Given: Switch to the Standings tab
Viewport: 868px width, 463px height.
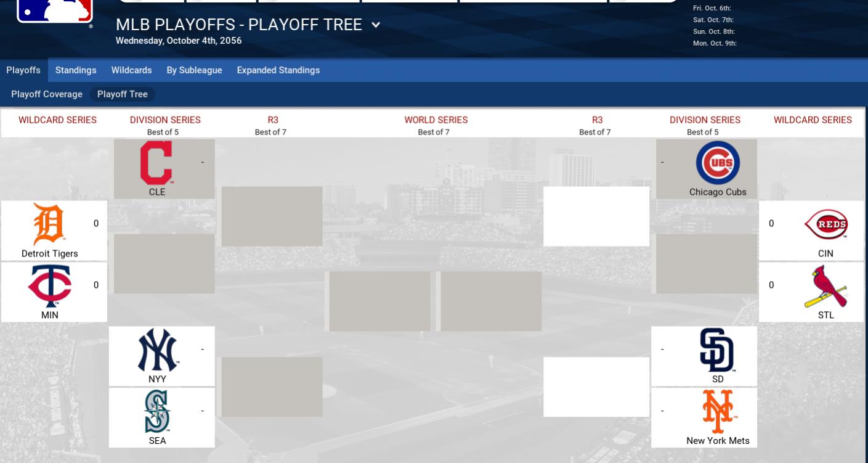Looking at the screenshot, I should (76, 70).
